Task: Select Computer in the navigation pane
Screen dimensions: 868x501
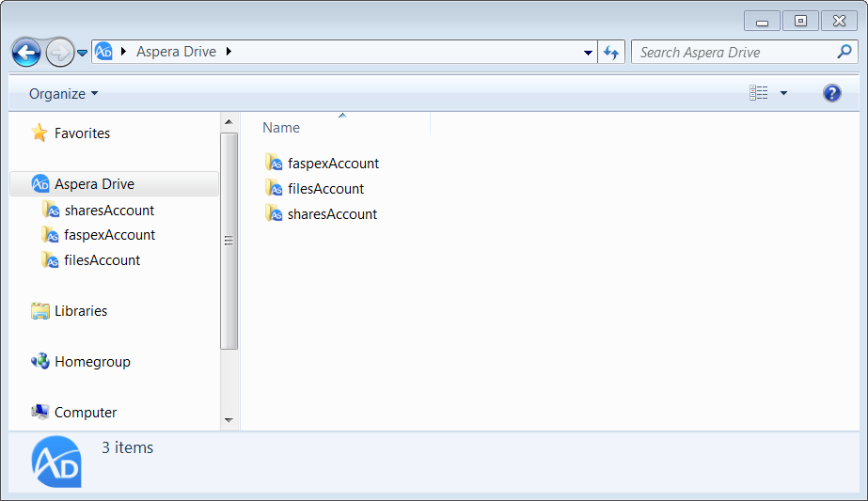Action: (x=86, y=413)
